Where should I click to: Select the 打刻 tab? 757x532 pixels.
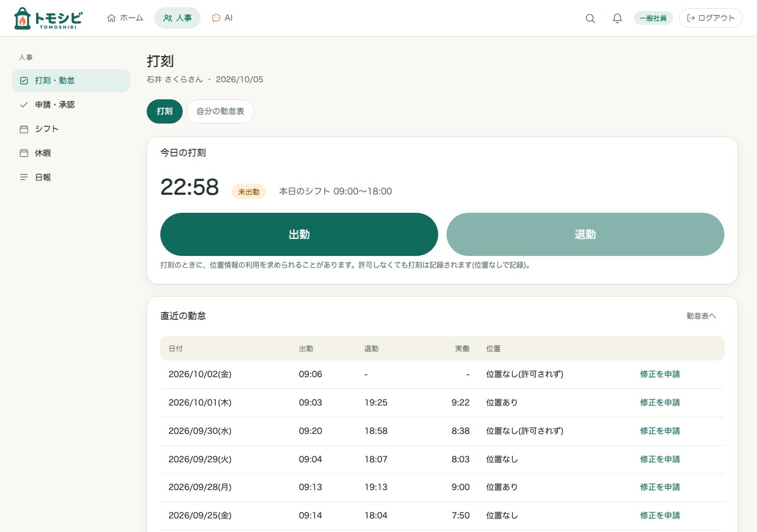164,111
